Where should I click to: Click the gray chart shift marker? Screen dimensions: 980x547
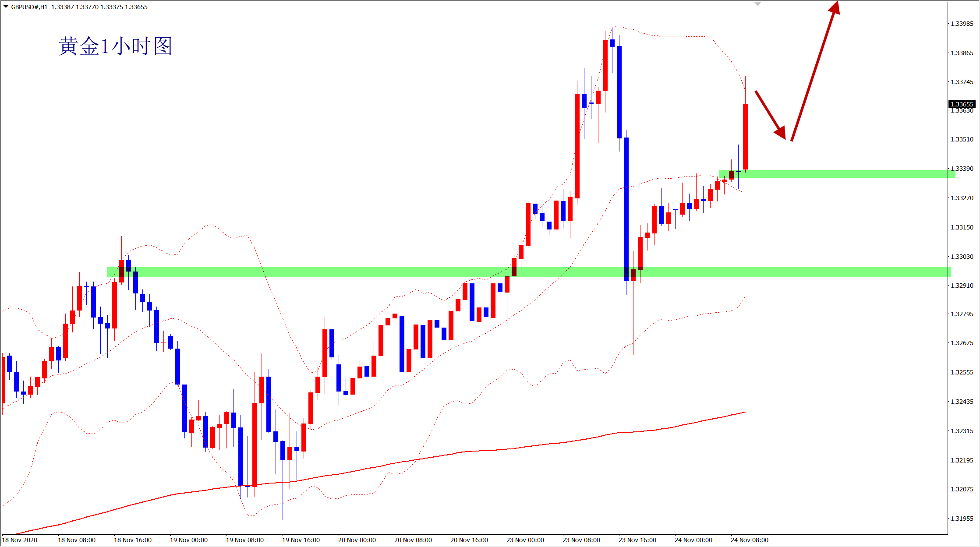coord(757,4)
